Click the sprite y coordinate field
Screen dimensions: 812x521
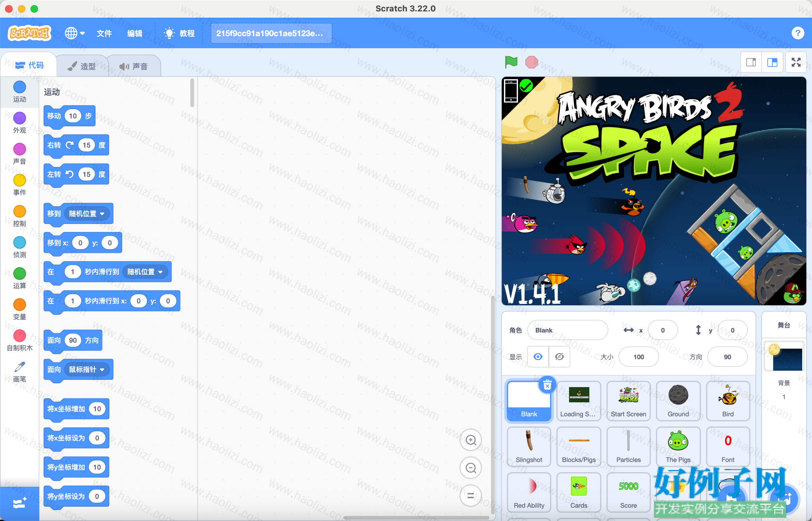point(732,330)
